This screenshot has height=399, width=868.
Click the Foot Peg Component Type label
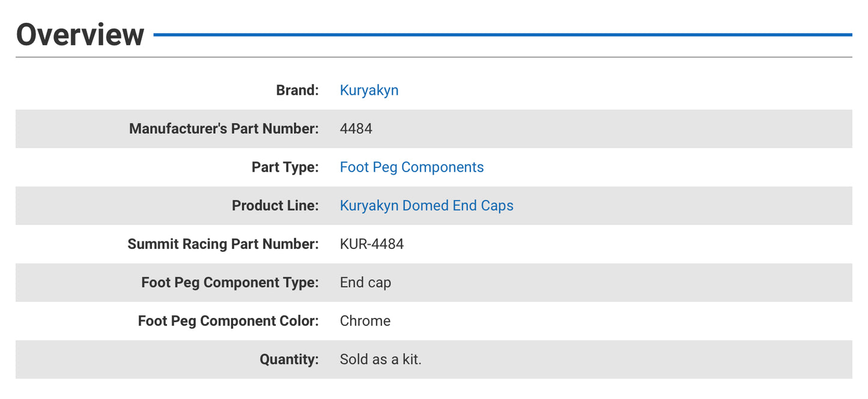coord(230,282)
